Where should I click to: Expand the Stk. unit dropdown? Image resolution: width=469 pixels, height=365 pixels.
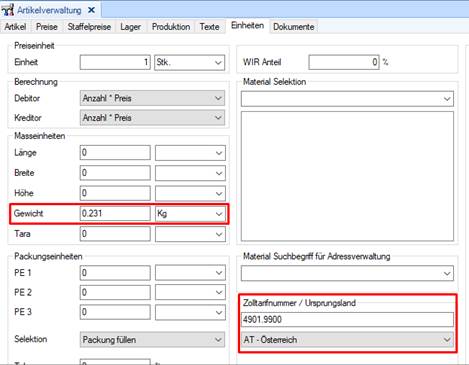coord(190,62)
